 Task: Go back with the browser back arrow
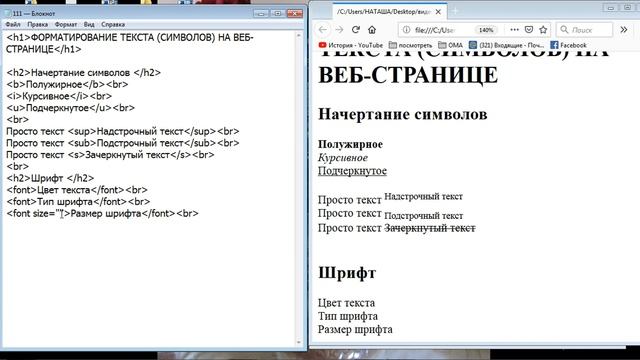[322, 30]
